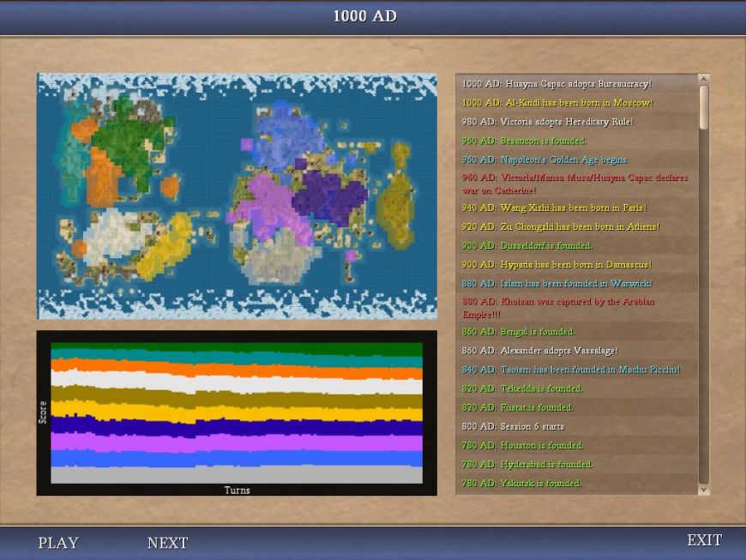746x560 pixels.
Task: Click the dark purple territory on the map
Action: coord(328,195)
